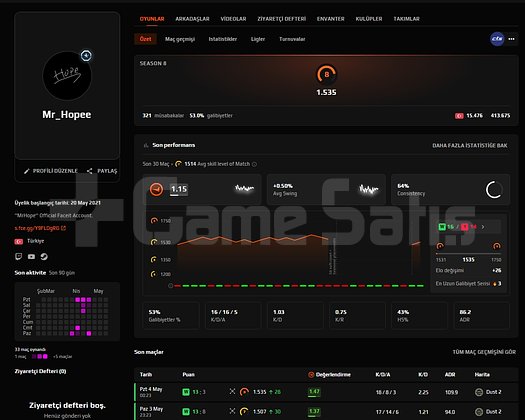The image size is (525, 420).
Task: Click the 1200 level marker icon on chart
Action: click(154, 274)
